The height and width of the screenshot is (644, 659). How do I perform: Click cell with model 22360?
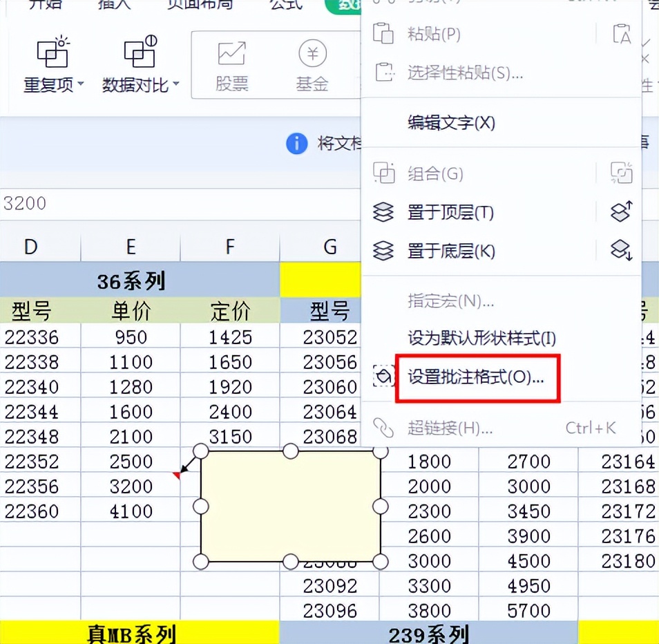pos(40,511)
